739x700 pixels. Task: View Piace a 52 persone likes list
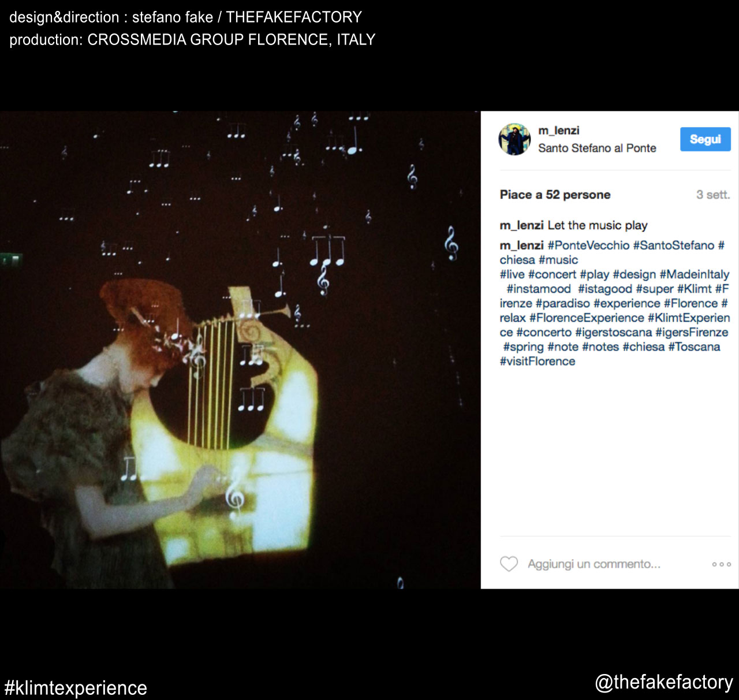(x=555, y=195)
